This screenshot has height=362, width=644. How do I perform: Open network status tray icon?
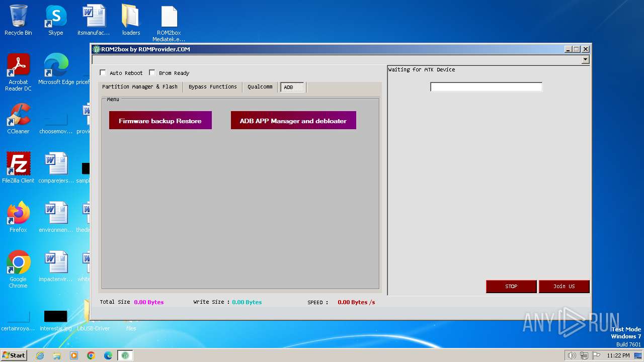(584, 355)
